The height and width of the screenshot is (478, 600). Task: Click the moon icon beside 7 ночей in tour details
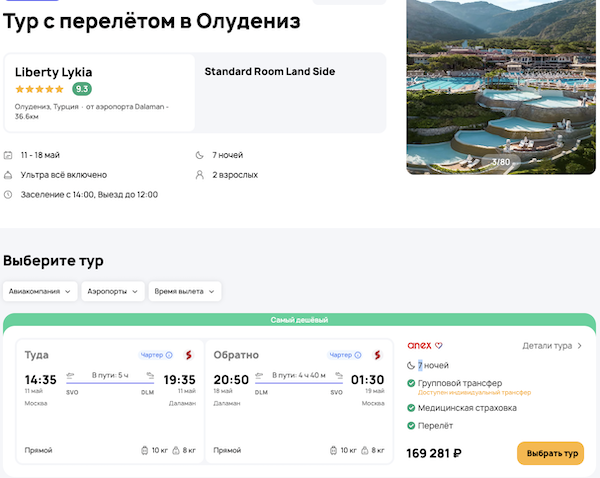411,365
